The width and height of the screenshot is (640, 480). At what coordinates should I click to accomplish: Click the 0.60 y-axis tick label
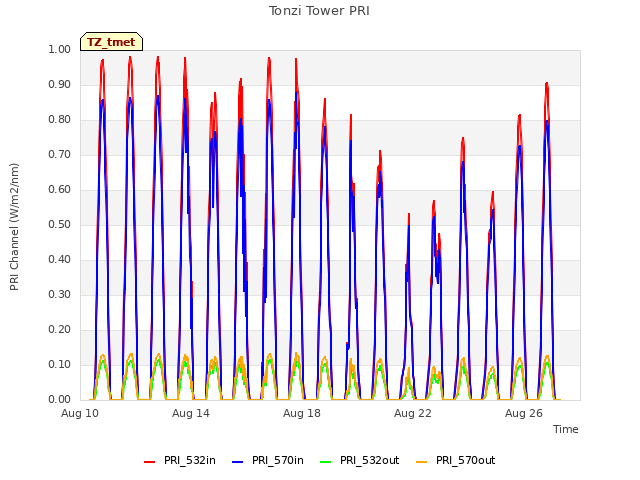[x=60, y=189]
